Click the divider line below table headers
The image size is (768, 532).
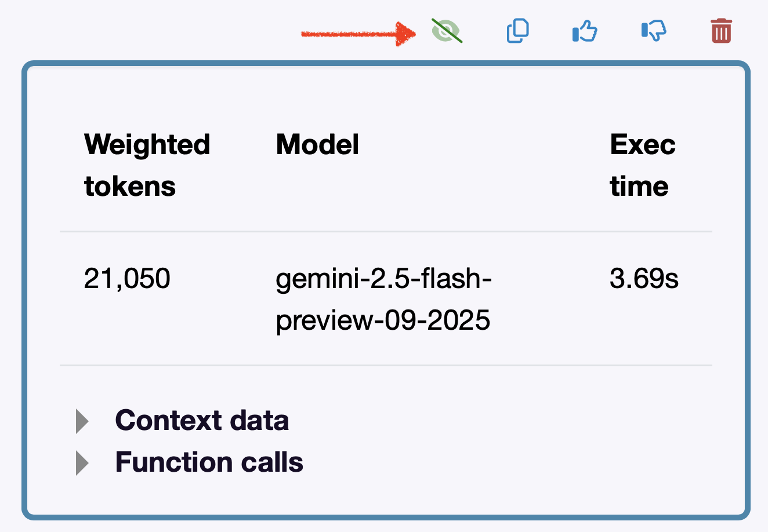(386, 231)
